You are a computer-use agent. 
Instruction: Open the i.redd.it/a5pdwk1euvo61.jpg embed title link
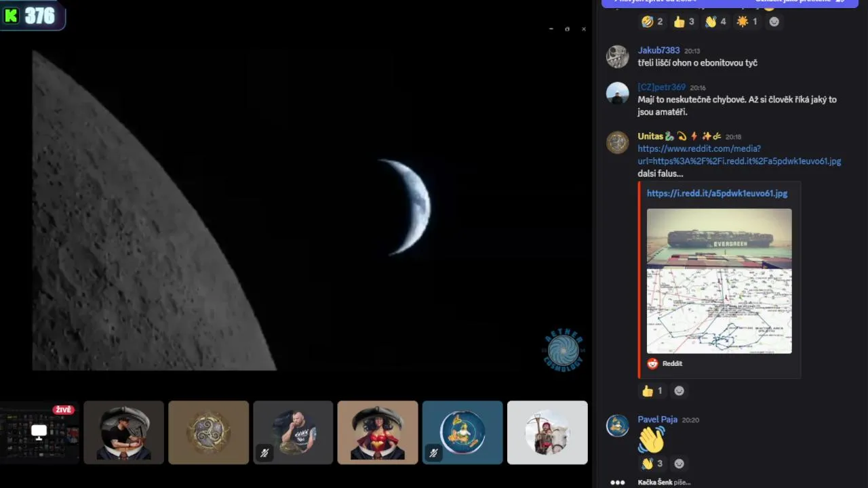click(717, 193)
